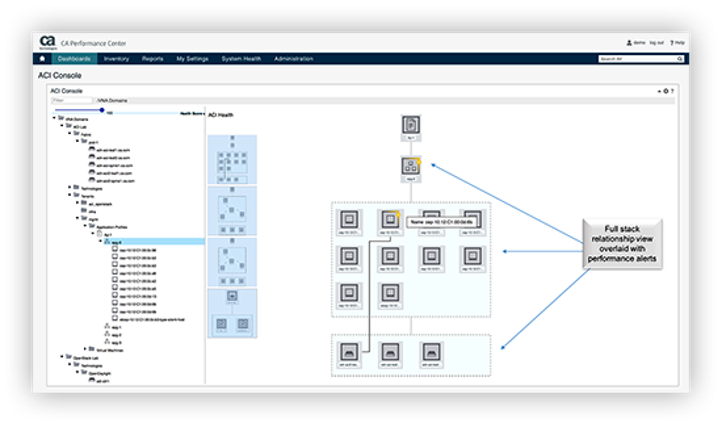This screenshot has height=427, width=722.
Task: Click the tree Filter input field
Action: [x=72, y=101]
